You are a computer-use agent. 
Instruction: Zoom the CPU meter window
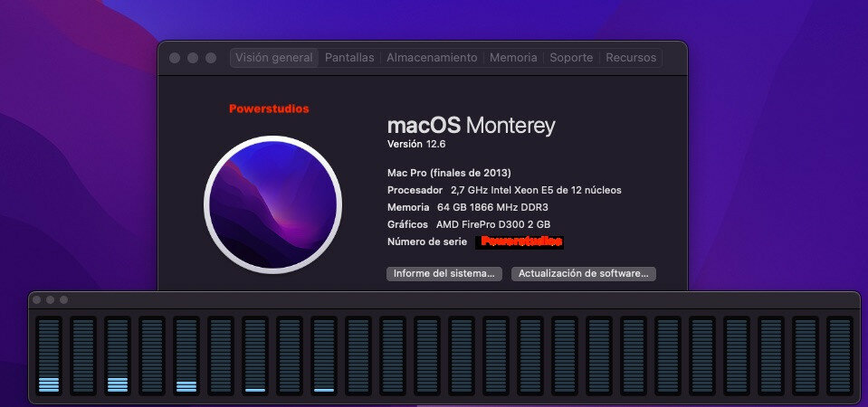pos(63,299)
